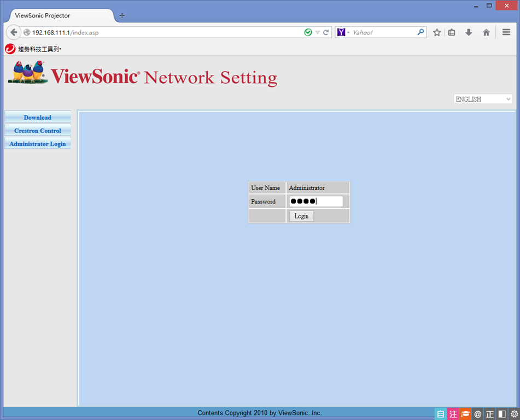This screenshot has height=420, width=520.
Task: Click the @ symbol tray icon
Action: (x=477, y=414)
